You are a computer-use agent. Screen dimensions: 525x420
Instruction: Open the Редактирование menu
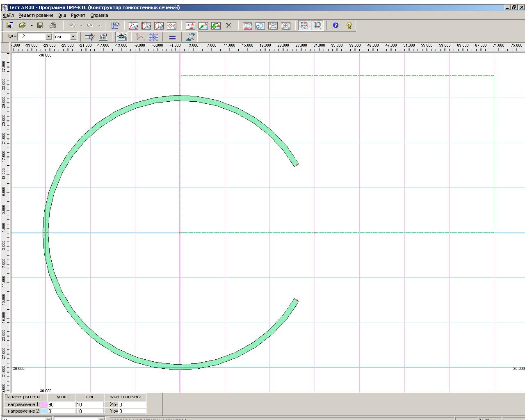36,15
